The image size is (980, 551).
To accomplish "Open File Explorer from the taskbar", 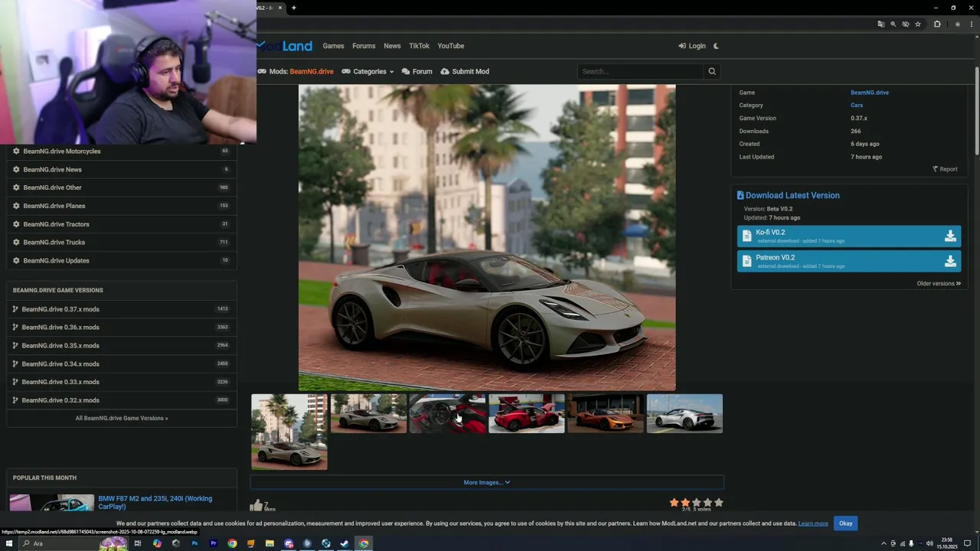I will coord(269,543).
